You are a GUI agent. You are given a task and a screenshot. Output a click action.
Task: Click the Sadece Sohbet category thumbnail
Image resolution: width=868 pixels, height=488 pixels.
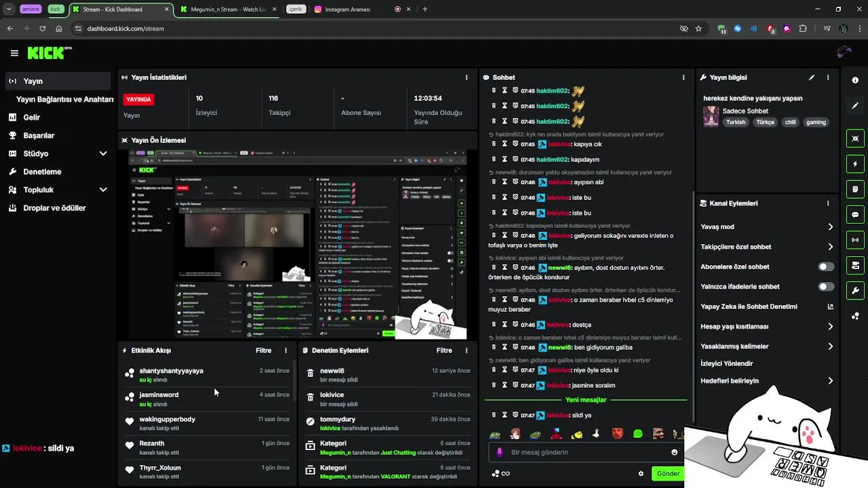[x=711, y=116]
